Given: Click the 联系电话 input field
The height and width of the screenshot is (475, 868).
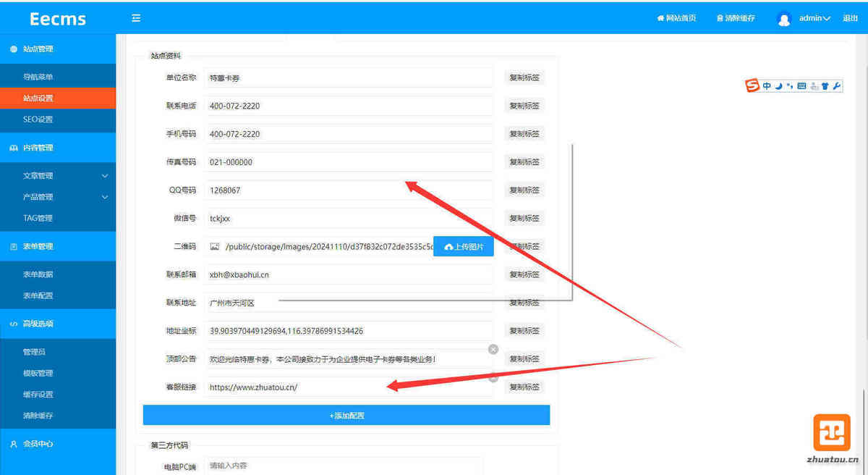Looking at the screenshot, I should [x=349, y=106].
